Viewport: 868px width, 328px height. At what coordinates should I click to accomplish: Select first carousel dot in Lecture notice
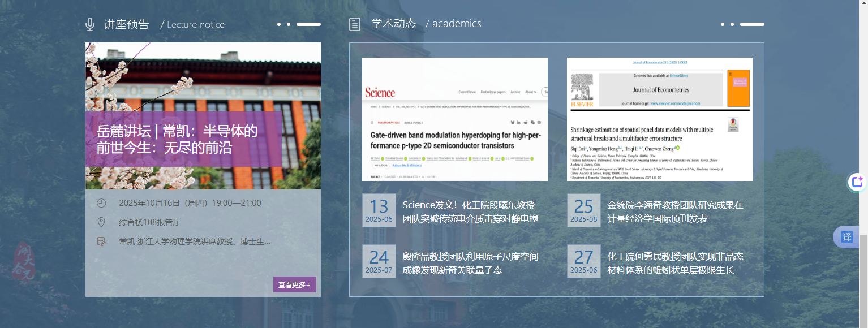[279, 24]
